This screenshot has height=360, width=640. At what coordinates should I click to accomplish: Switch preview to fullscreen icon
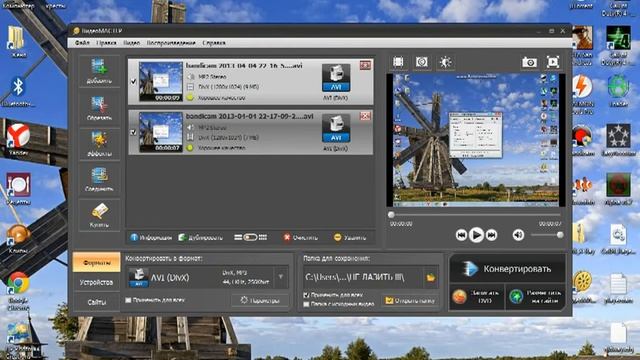click(x=553, y=62)
